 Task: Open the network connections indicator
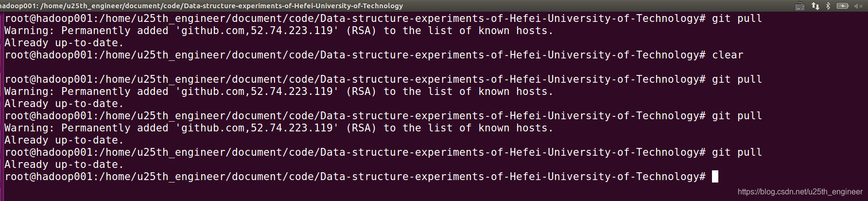[815, 6]
